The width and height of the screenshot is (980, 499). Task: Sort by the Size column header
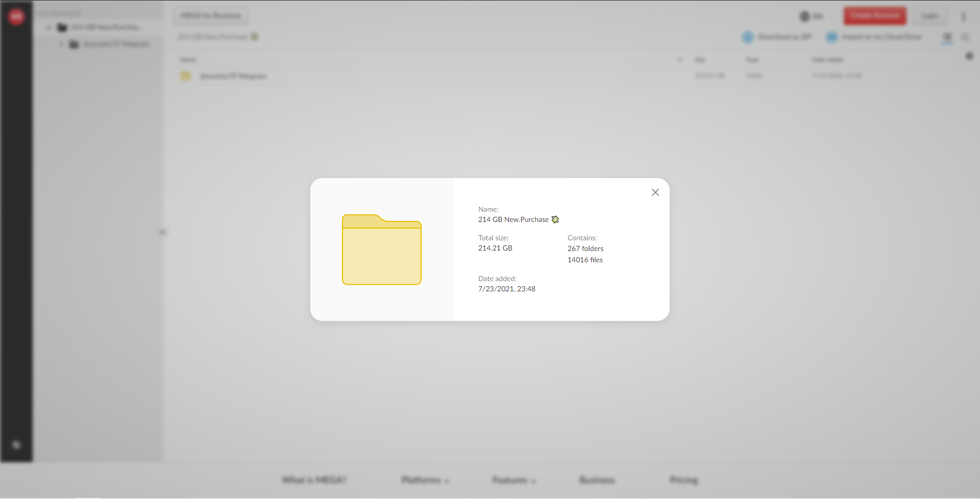tap(700, 60)
